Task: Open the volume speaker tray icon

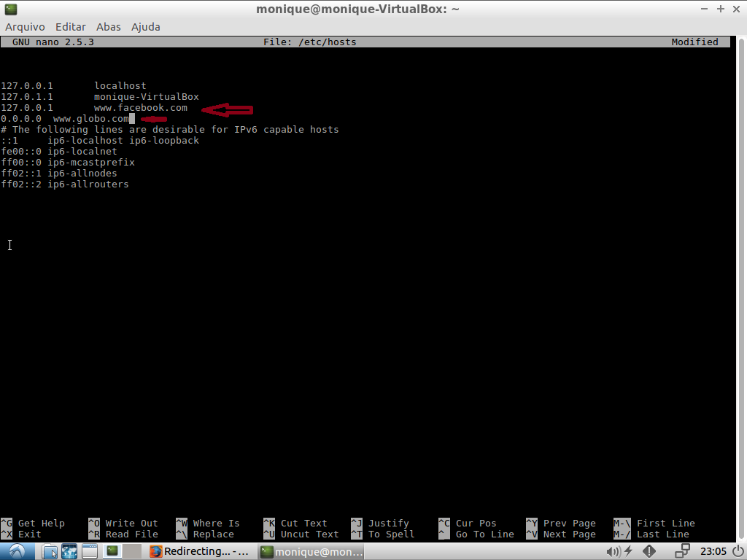Action: click(613, 552)
